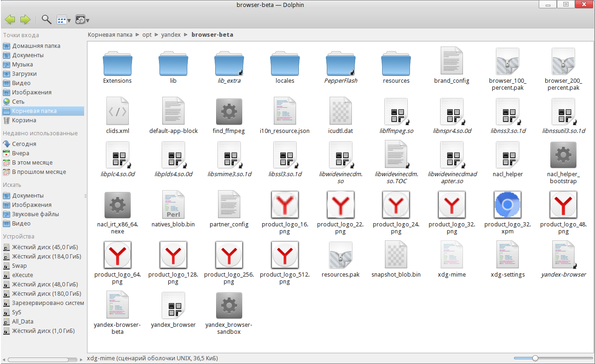The height and width of the screenshot is (364, 595).
Task: Select the lib_extra folder link
Action: click(229, 68)
